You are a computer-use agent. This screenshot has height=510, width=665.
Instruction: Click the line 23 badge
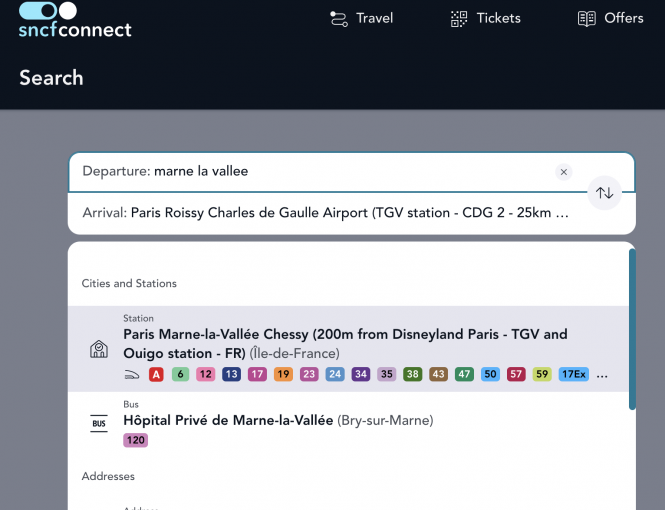(x=309, y=374)
